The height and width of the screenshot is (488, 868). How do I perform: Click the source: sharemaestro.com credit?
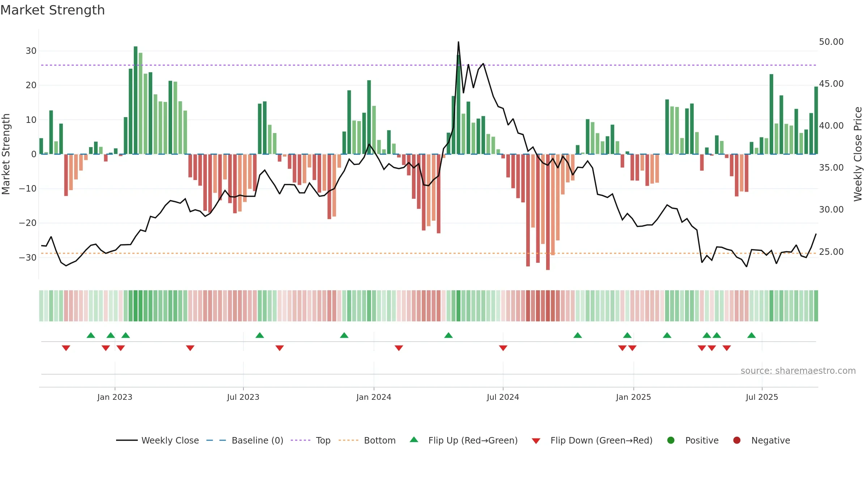click(798, 371)
